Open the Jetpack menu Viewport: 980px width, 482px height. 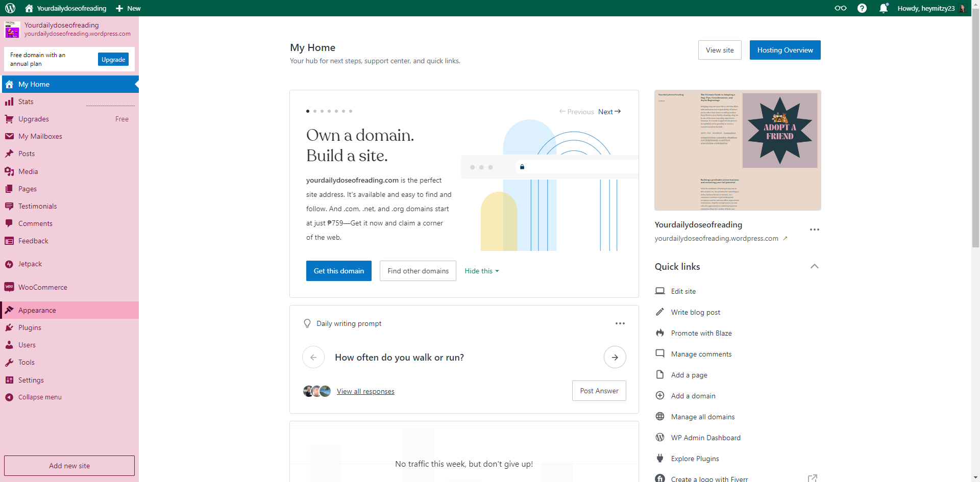point(69,264)
